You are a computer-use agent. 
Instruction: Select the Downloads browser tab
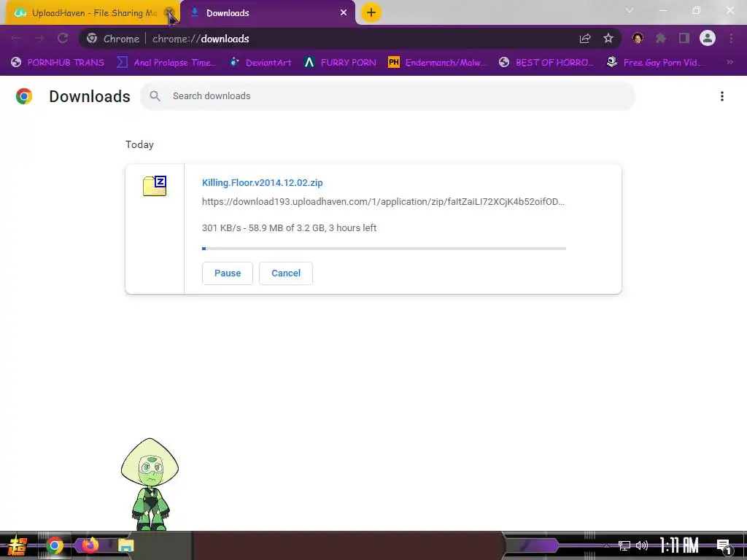(267, 13)
